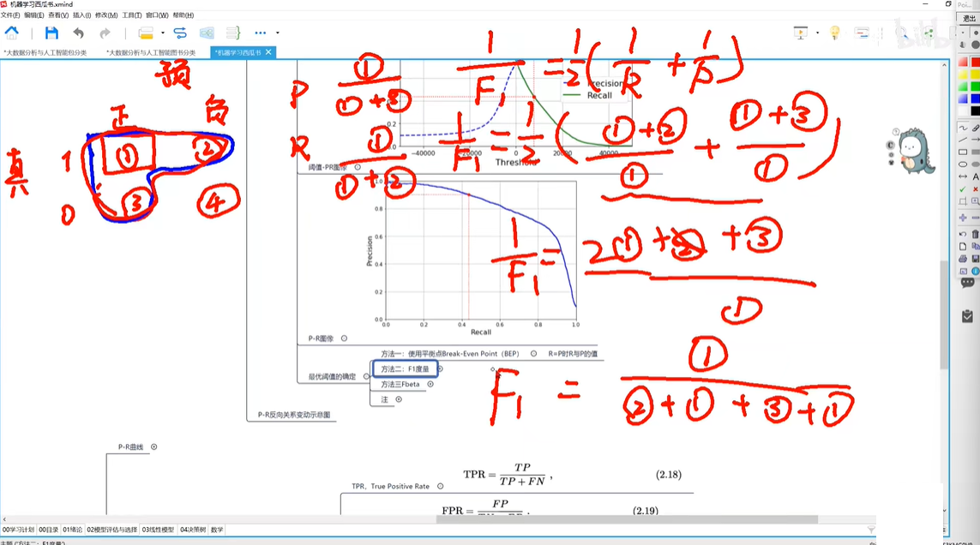Select the 方法三Fbeta topic
The height and width of the screenshot is (545, 980).
400,384
